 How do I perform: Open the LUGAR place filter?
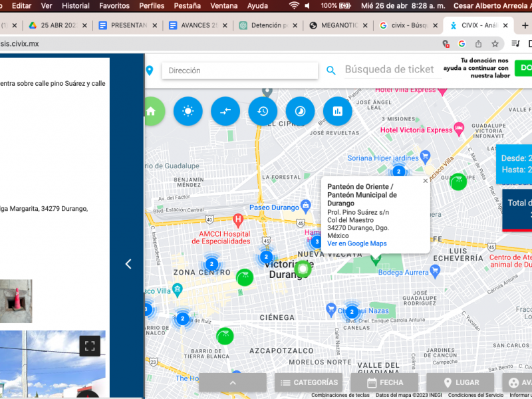click(x=460, y=383)
